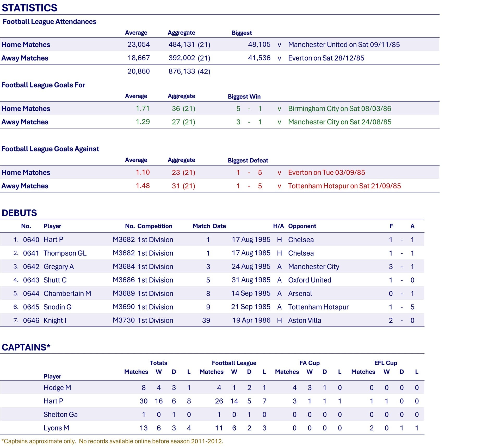Select the Football League Attendances heading
Viewport: 500px width, 448px height.
(x=50, y=22)
